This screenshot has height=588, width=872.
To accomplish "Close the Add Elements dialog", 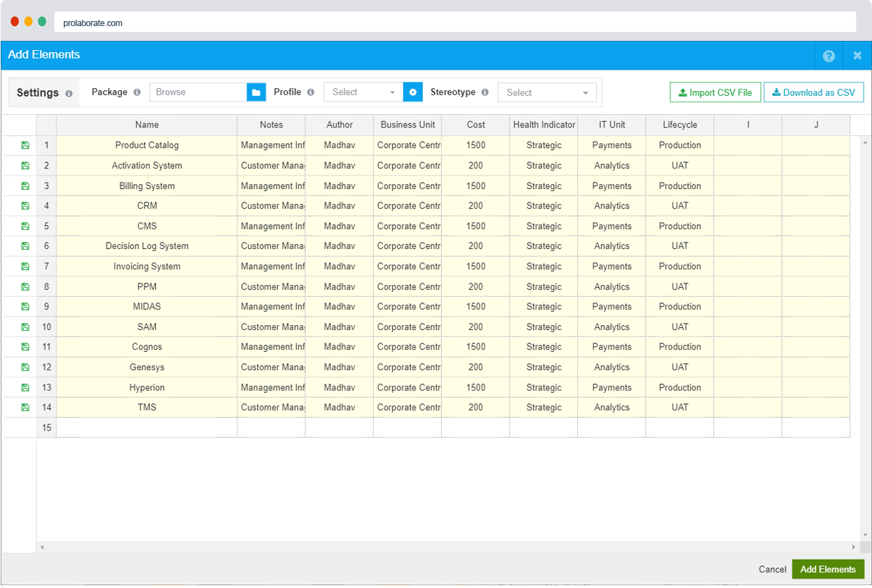I will 857,56.
